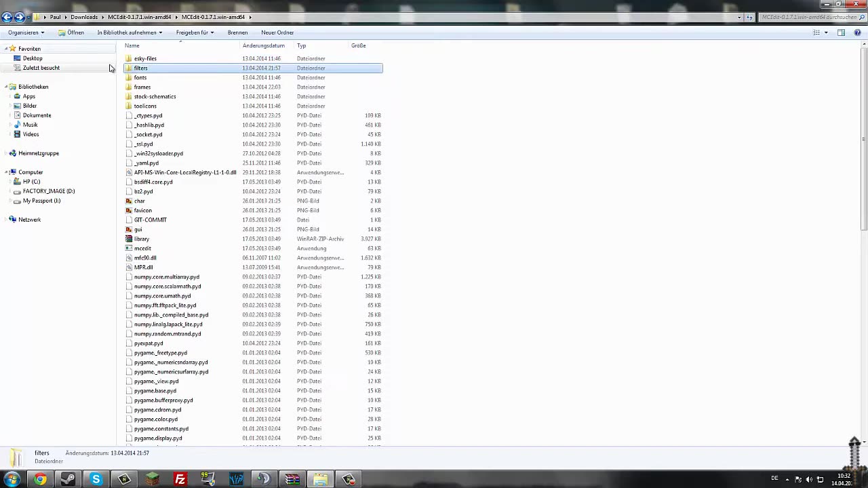The width and height of the screenshot is (868, 488).
Task: Click the volume icon in system tray
Action: pos(809,479)
